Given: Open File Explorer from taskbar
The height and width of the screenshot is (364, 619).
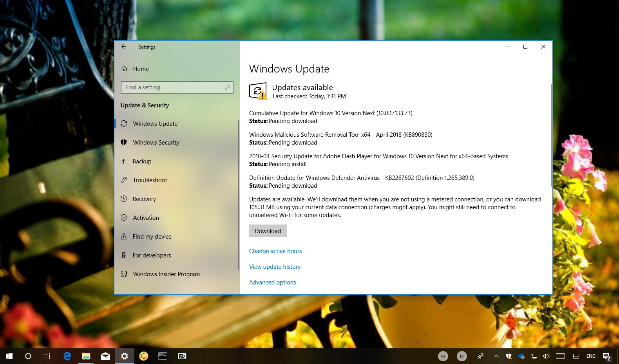Looking at the screenshot, I should coord(86,356).
